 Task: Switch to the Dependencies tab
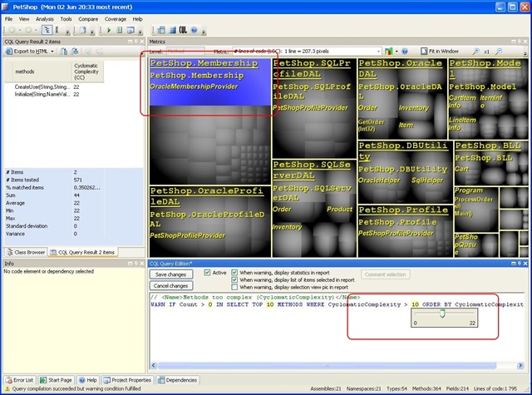(x=178, y=380)
